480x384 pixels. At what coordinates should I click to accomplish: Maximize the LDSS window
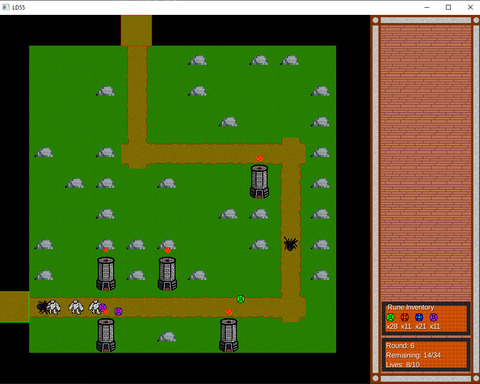pyautogui.click(x=448, y=7)
